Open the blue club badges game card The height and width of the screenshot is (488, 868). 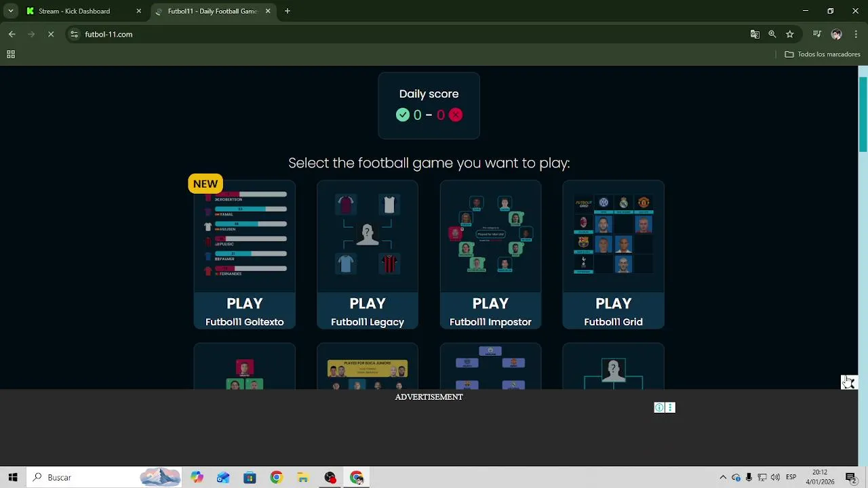pos(490,367)
